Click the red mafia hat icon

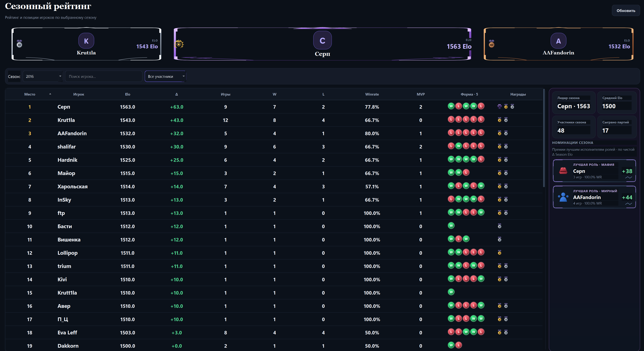[x=563, y=170]
